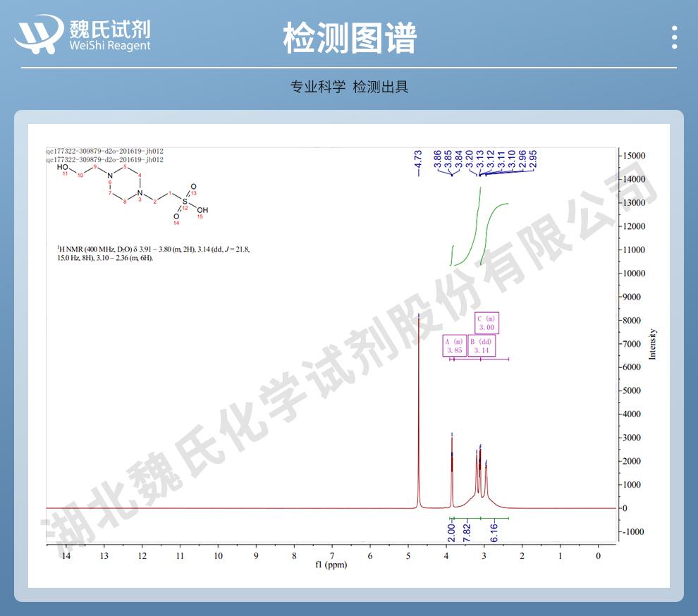Click the file name qc177322 text at top
Image resolution: width=698 pixels, height=616 pixels.
(x=104, y=151)
